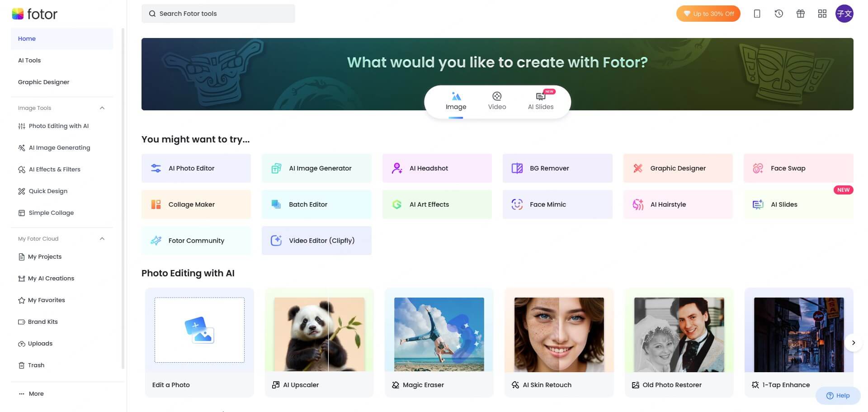Screen dimensions: 868x412
Task: Click the Trash bin icon
Action: coord(21,365)
